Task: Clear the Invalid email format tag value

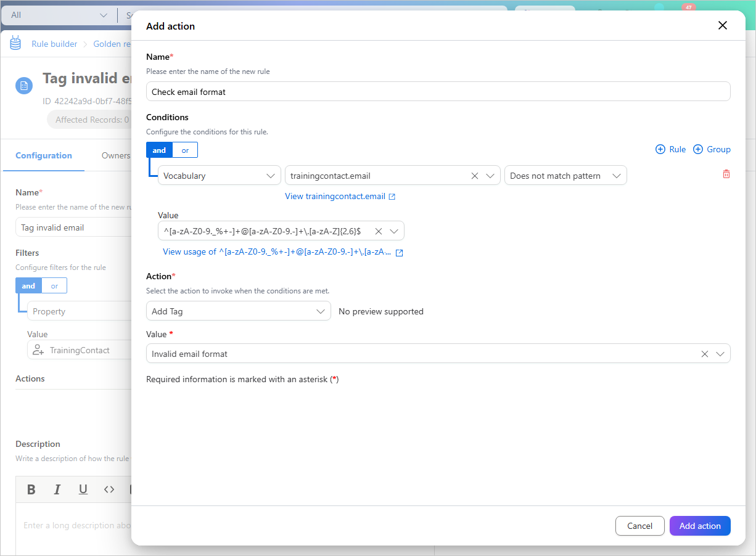Action: click(x=705, y=354)
